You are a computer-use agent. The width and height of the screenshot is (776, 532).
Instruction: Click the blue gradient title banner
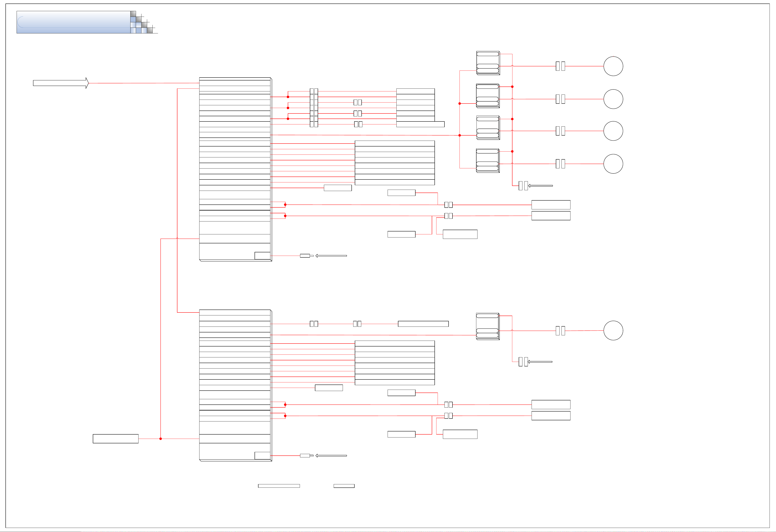73,22
